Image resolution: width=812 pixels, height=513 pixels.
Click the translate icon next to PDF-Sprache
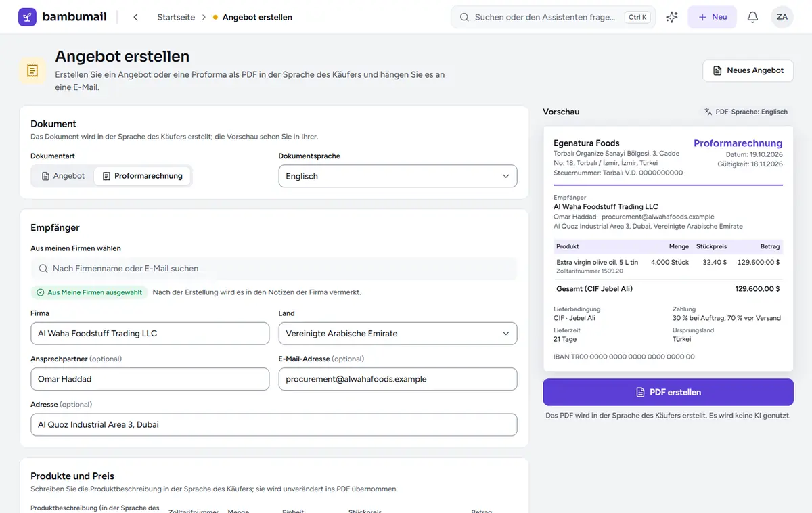[x=708, y=112]
